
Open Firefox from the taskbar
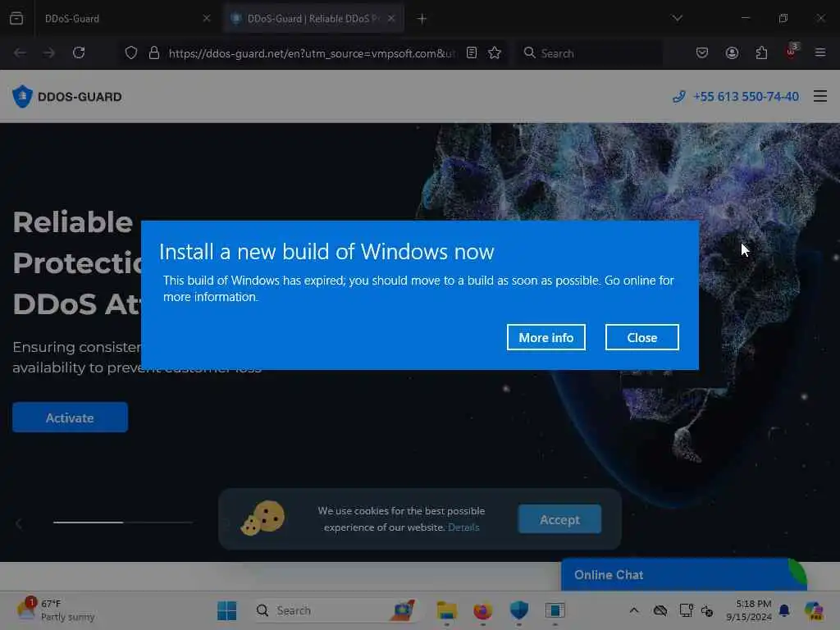[x=482, y=610]
